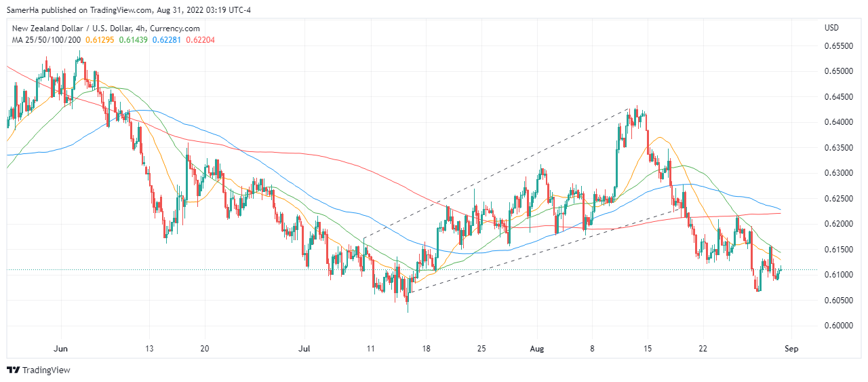Click the 18 date label on time axis
The image size is (868, 382).
(x=425, y=349)
